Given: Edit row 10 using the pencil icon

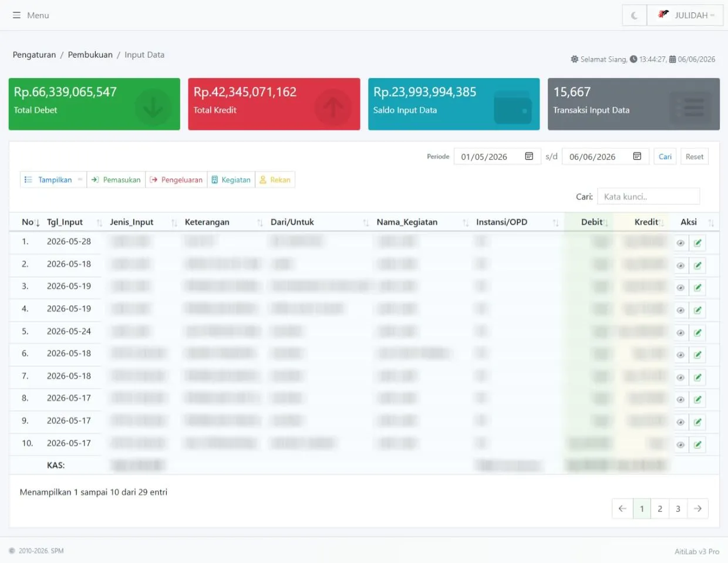Looking at the screenshot, I should 697,444.
